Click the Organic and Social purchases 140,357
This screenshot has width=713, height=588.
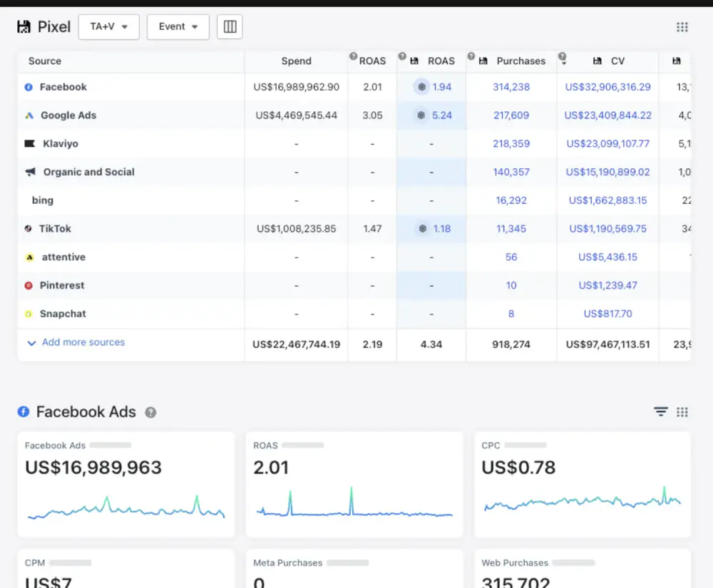click(x=511, y=172)
